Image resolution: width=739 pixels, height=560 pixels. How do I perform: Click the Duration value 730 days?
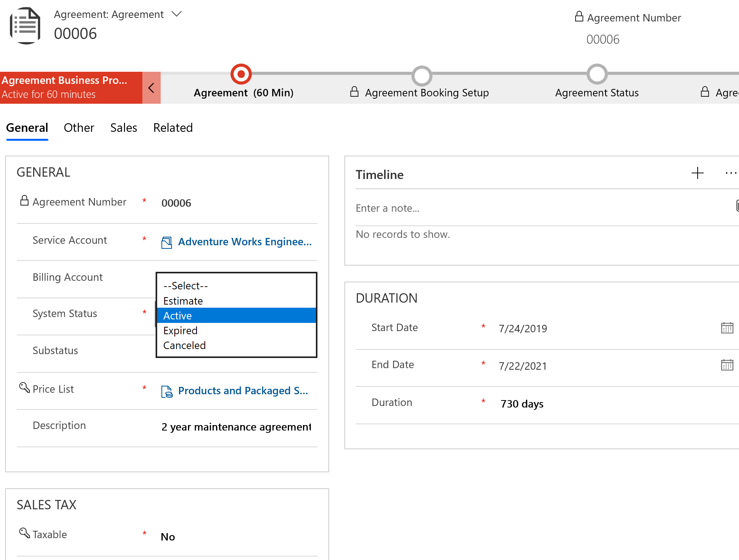522,404
